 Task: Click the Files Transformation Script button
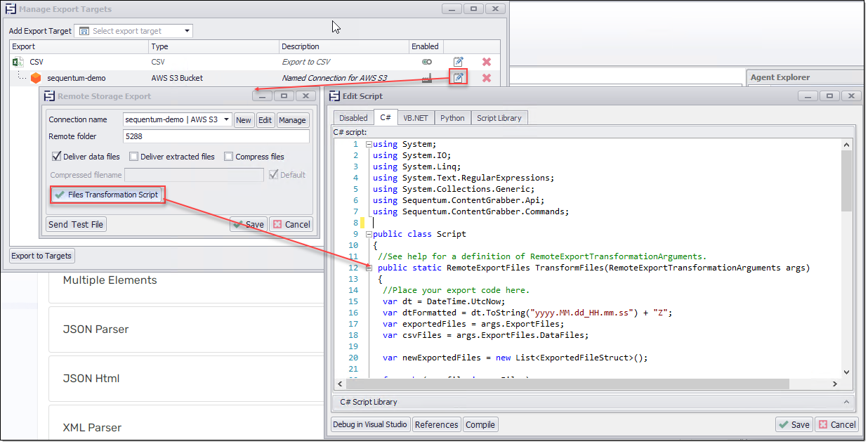click(x=107, y=195)
